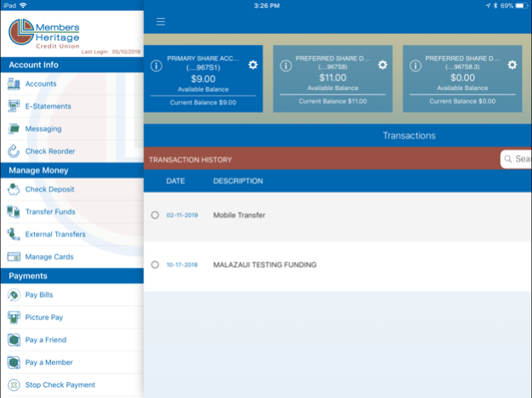Go to Picture Pay
The image size is (532, 398).
(72, 317)
